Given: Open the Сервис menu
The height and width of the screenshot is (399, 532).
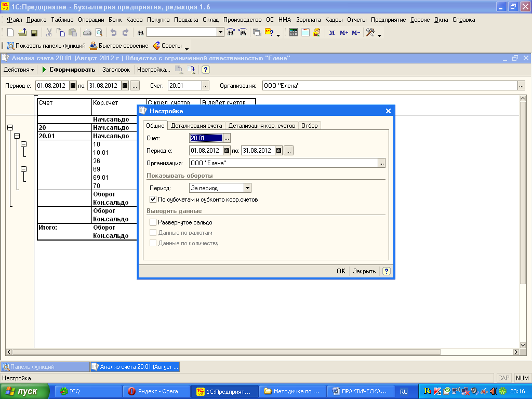Looking at the screenshot, I should click(x=420, y=20).
